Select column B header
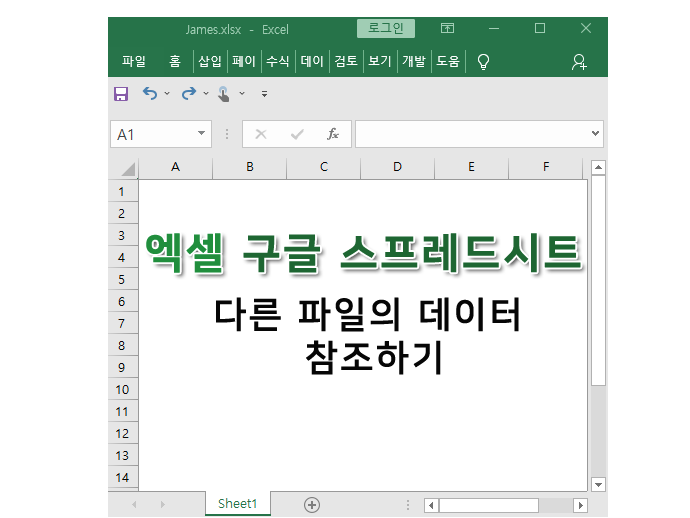 250,167
